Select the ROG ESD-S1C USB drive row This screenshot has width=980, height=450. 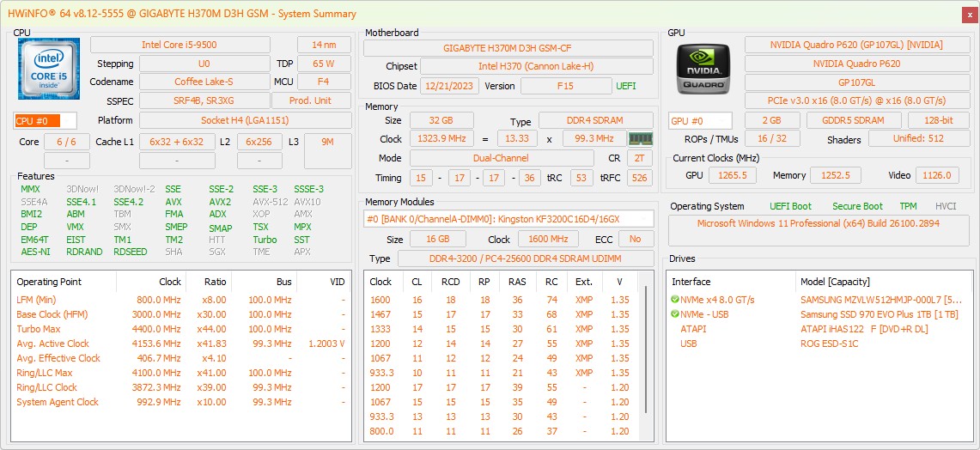pos(820,344)
